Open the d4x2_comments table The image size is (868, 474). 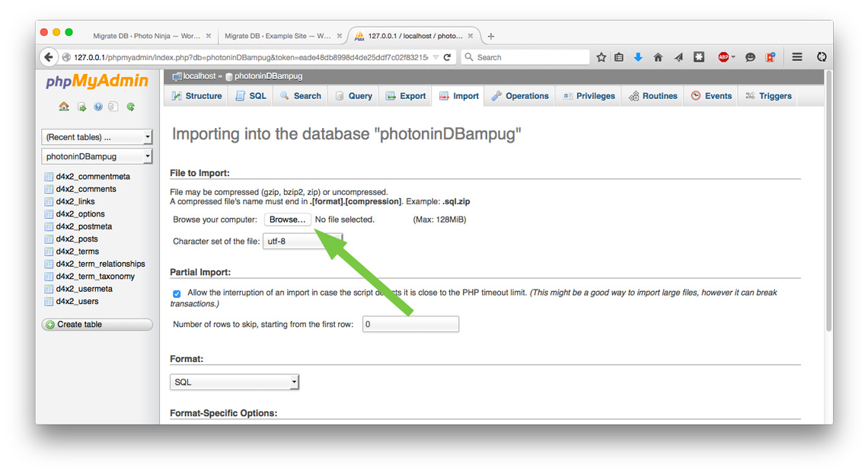click(86, 190)
